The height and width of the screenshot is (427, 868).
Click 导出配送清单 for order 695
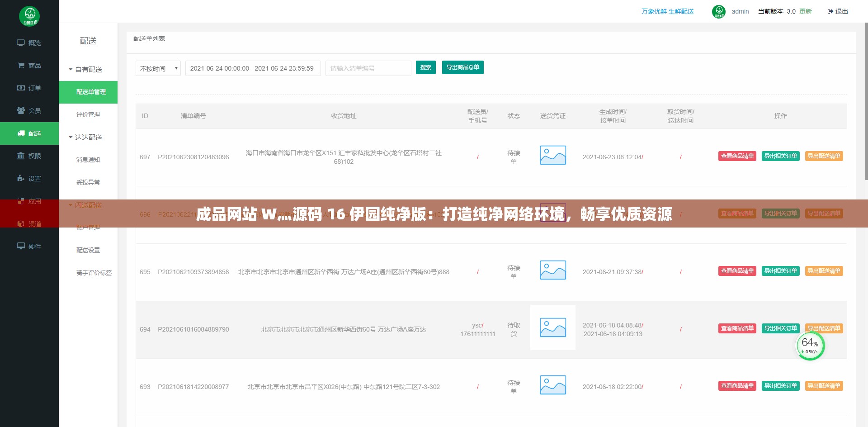(x=824, y=271)
